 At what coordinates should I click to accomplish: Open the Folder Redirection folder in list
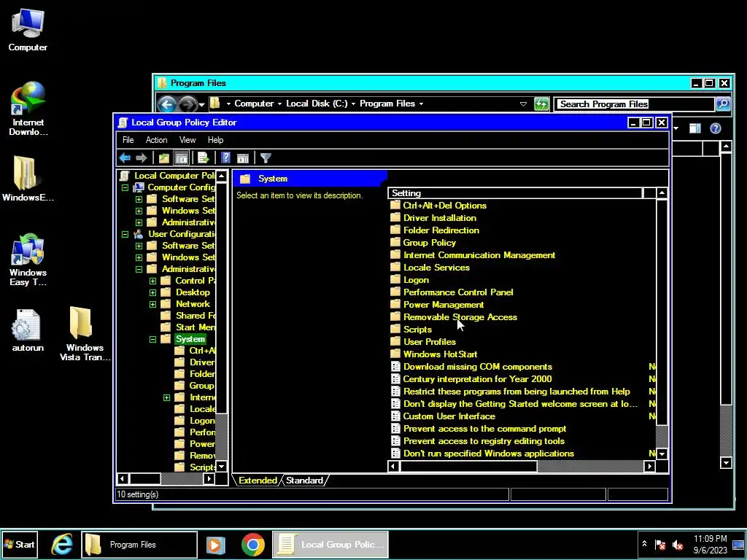point(441,230)
